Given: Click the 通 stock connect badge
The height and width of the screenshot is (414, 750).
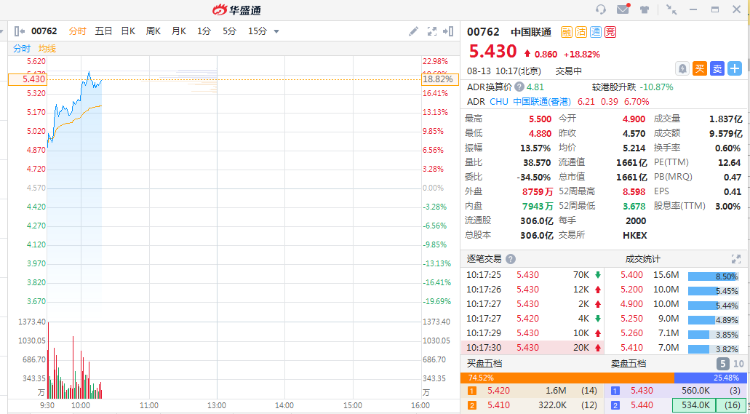Looking at the screenshot, I should pyautogui.click(x=596, y=33).
